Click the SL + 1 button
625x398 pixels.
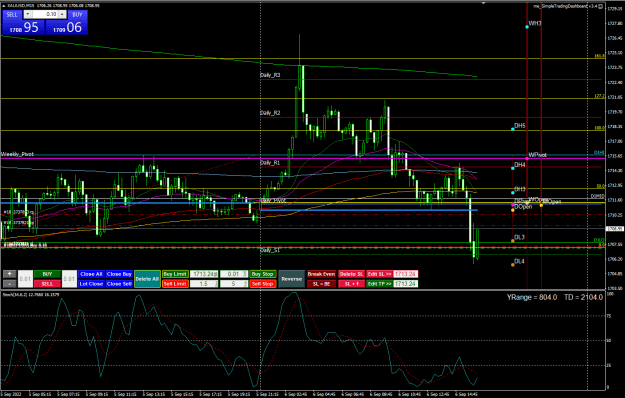[351, 284]
